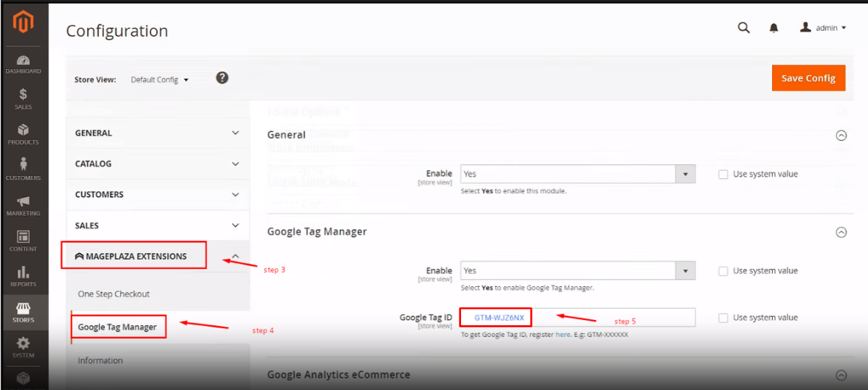Open the Marketing sidebar icon

pyautogui.click(x=23, y=205)
